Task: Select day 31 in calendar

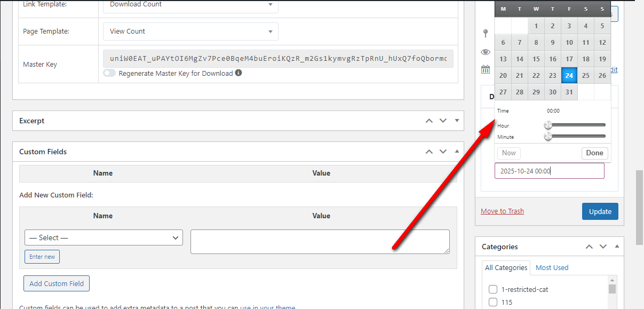Action: 569,92
